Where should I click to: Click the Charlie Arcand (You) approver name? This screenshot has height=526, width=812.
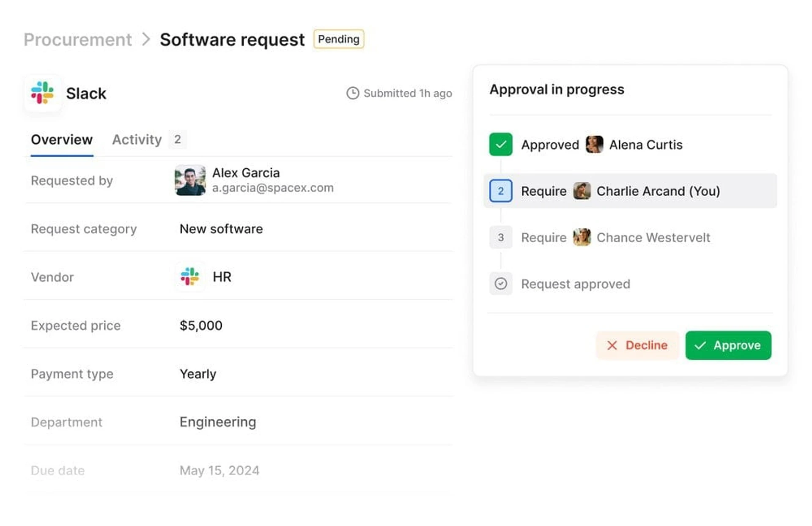[x=658, y=191]
